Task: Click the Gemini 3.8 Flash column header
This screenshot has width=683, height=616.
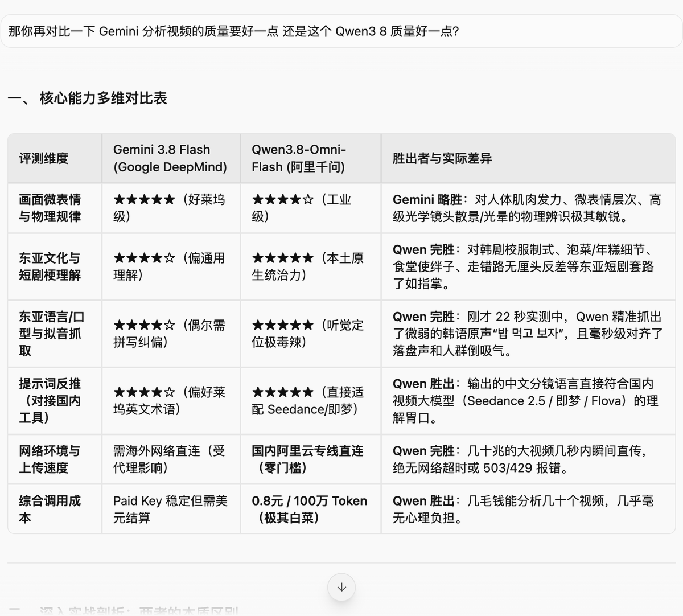Action: click(171, 158)
